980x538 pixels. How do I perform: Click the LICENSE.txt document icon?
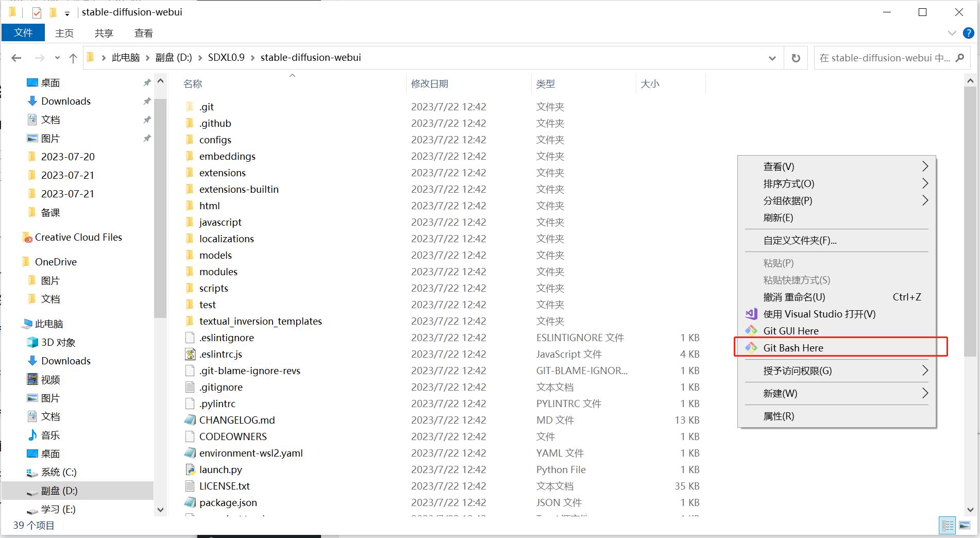click(x=190, y=486)
